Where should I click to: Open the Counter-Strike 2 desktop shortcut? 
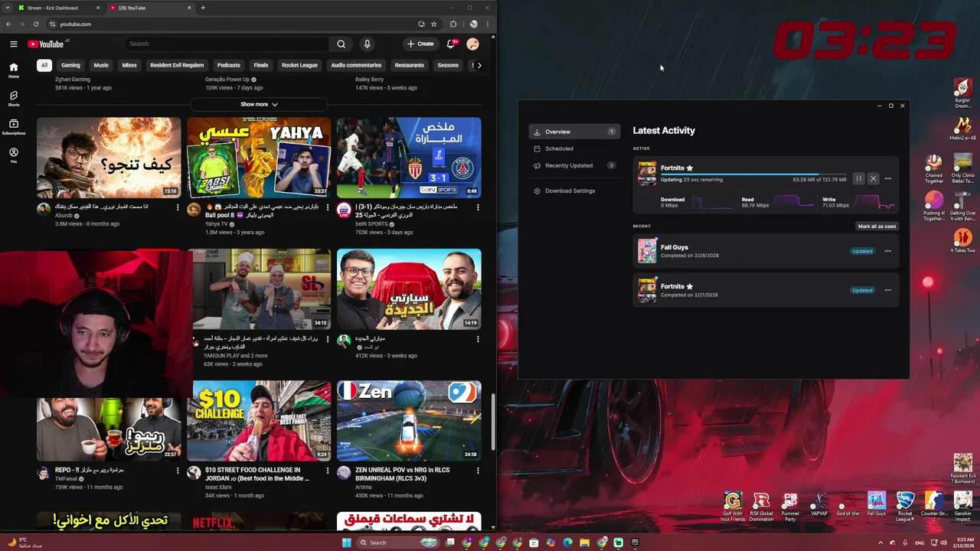[x=933, y=506]
